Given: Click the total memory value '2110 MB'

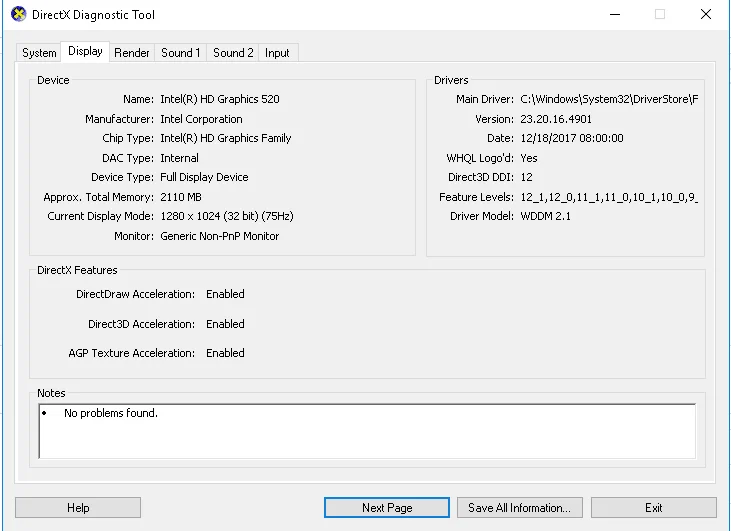Looking at the screenshot, I should click(181, 197).
